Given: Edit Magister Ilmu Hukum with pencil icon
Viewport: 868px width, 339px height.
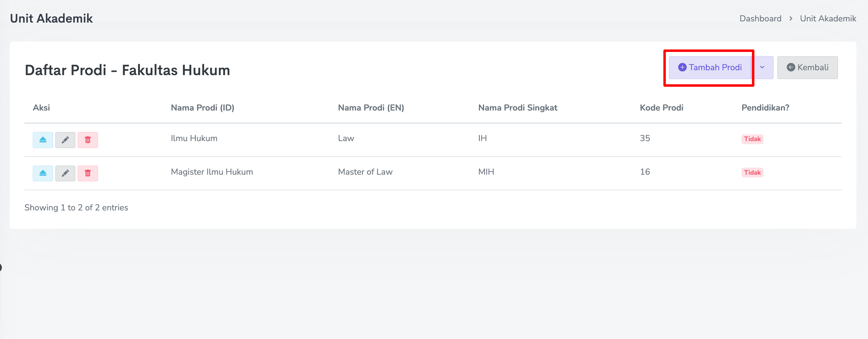Looking at the screenshot, I should 65,173.
